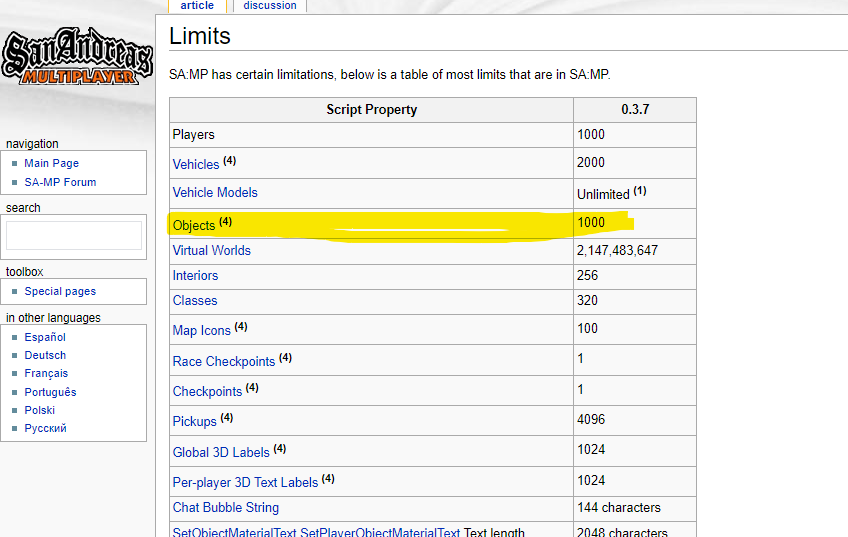Switch language to Deutsch

click(x=45, y=355)
